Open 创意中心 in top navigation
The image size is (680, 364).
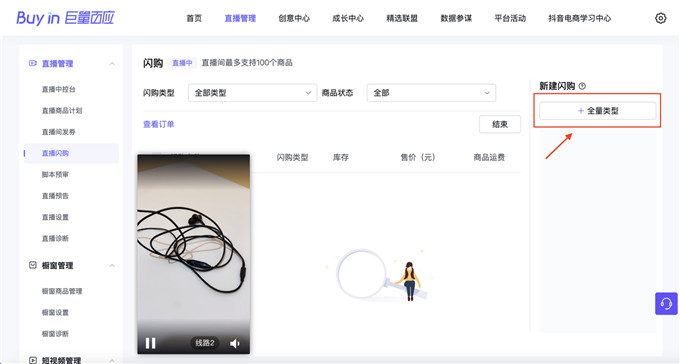(x=294, y=18)
